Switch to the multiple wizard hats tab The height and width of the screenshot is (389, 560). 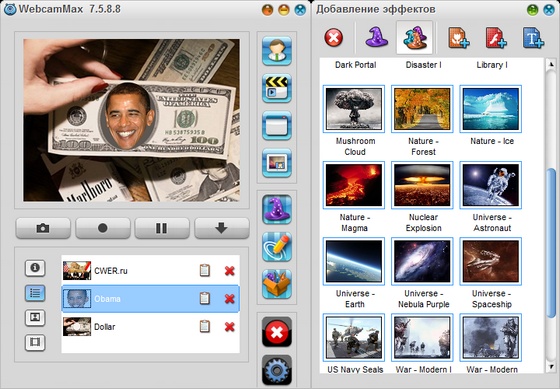(x=414, y=38)
